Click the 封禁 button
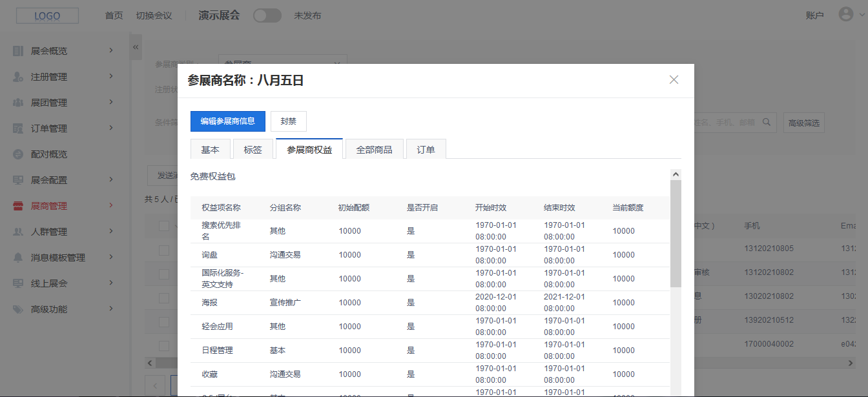The width and height of the screenshot is (868, 397). click(x=289, y=121)
